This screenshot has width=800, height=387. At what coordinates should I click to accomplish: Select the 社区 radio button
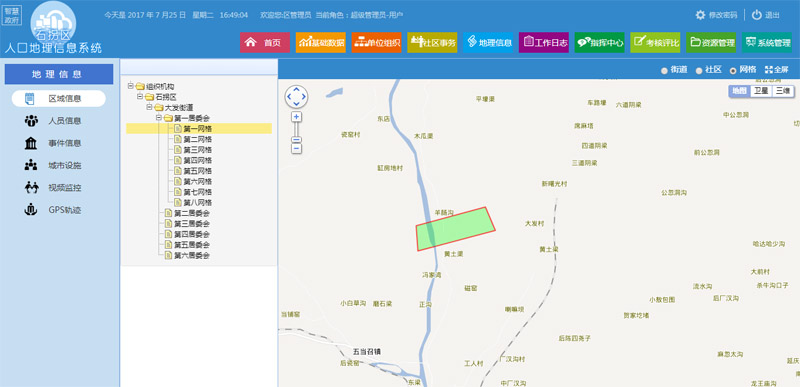[x=699, y=71]
